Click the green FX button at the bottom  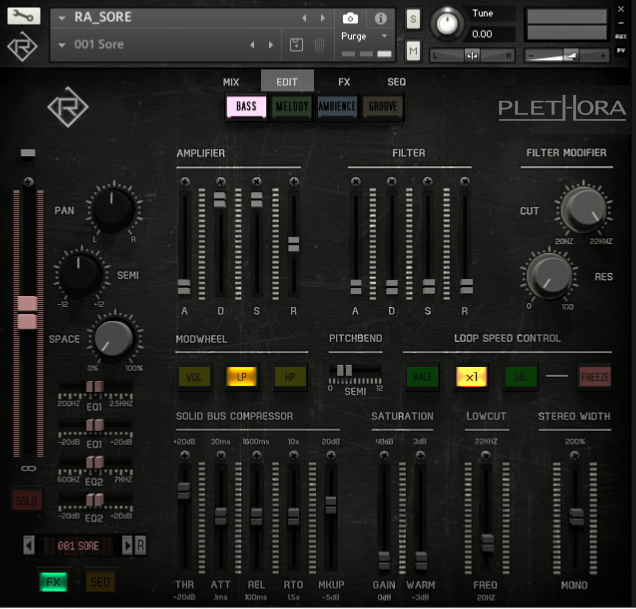(53, 582)
